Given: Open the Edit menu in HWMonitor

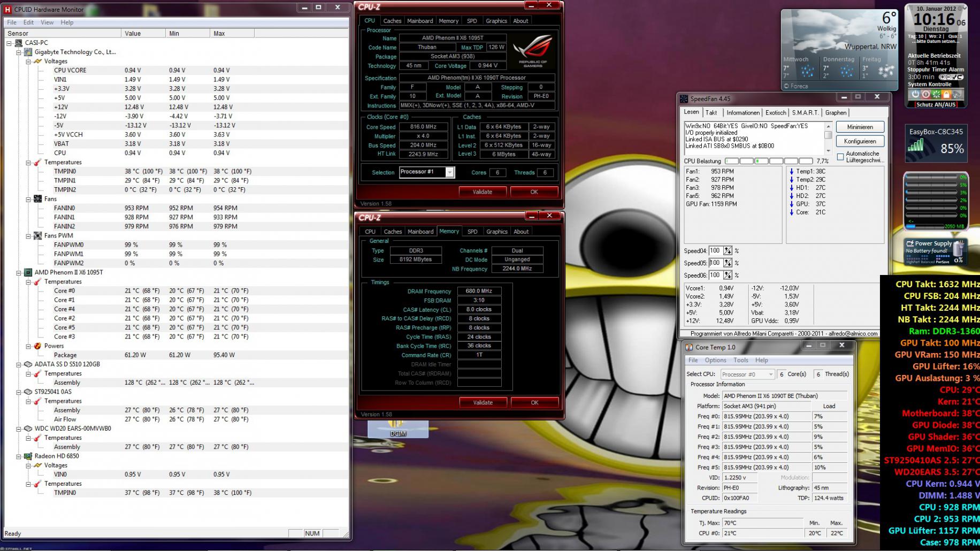Looking at the screenshot, I should (28, 22).
